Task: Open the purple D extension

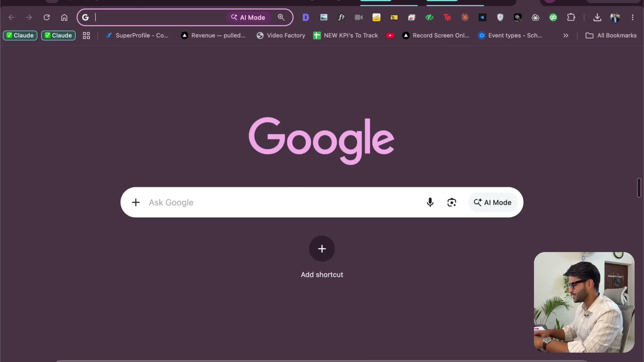Action: (x=306, y=17)
